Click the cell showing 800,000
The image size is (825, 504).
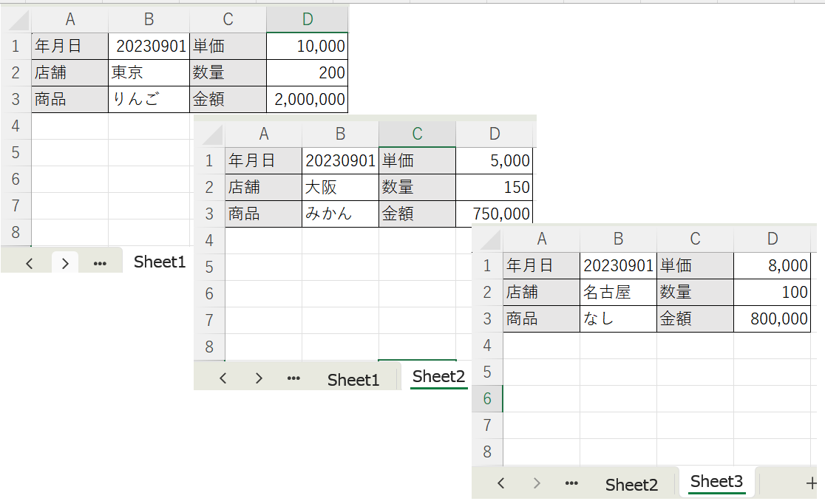[x=772, y=319]
